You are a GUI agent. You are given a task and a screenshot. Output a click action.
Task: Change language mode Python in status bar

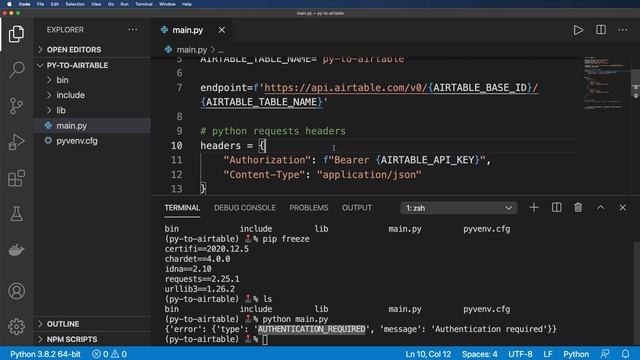tap(576, 354)
